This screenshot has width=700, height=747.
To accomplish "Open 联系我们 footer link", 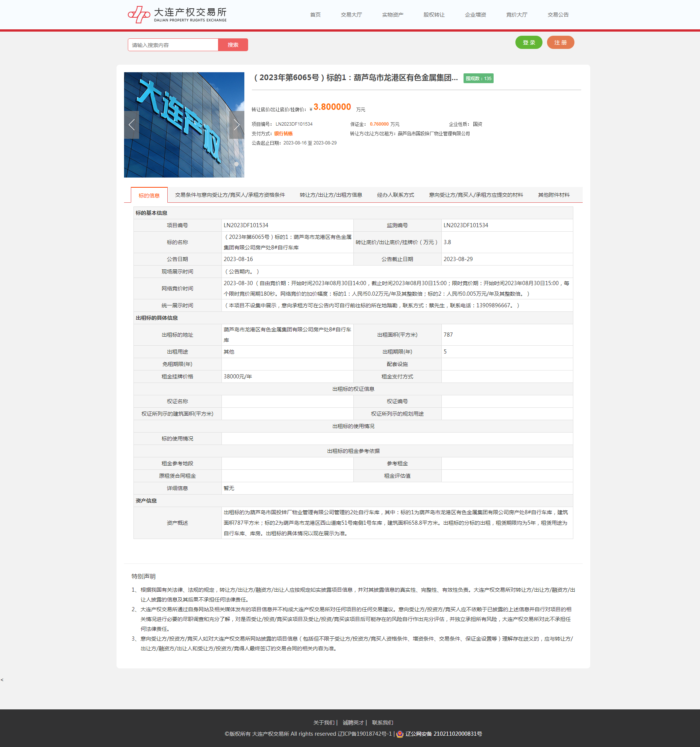I will [x=383, y=723].
